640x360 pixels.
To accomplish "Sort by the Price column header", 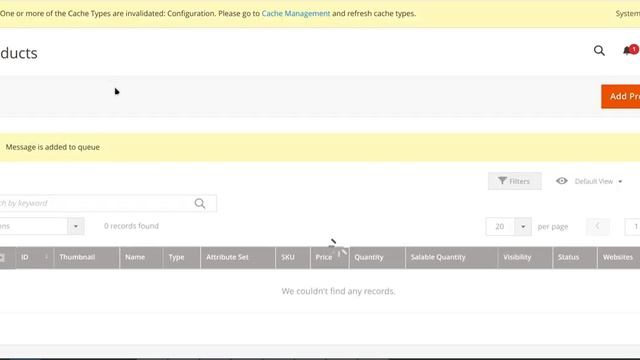I will pyautogui.click(x=330, y=258).
